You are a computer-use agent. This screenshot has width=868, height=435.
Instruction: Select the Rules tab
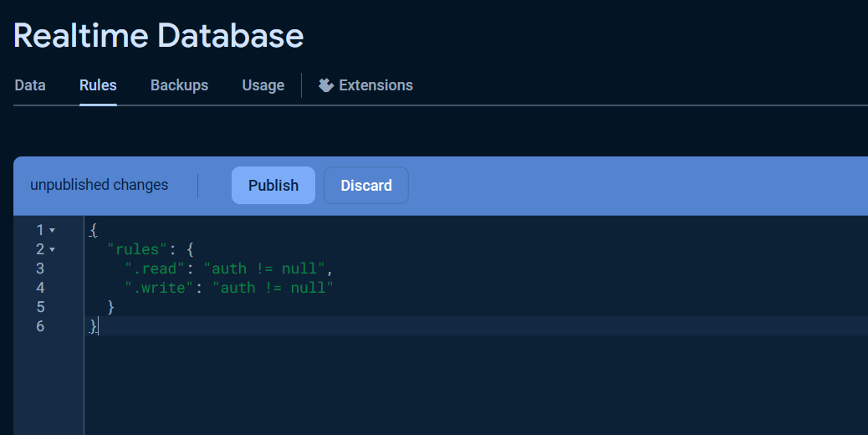click(x=98, y=85)
